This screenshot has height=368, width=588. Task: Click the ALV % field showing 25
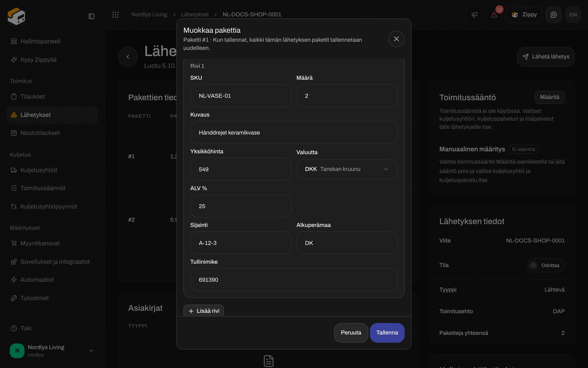pyautogui.click(x=241, y=206)
